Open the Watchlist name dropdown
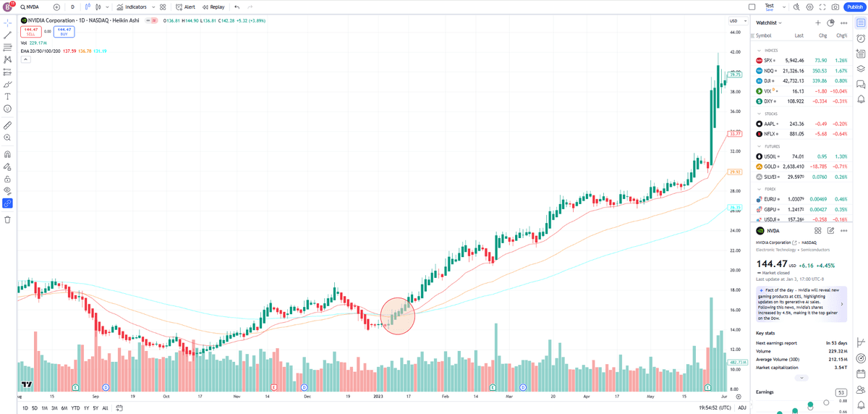 tap(768, 23)
